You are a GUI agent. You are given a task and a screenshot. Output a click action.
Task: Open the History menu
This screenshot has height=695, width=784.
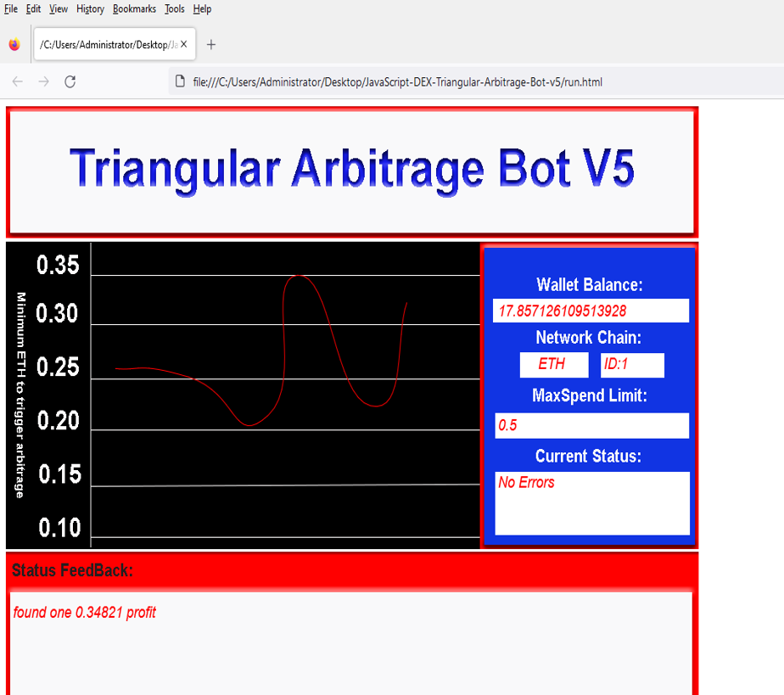coord(89,8)
